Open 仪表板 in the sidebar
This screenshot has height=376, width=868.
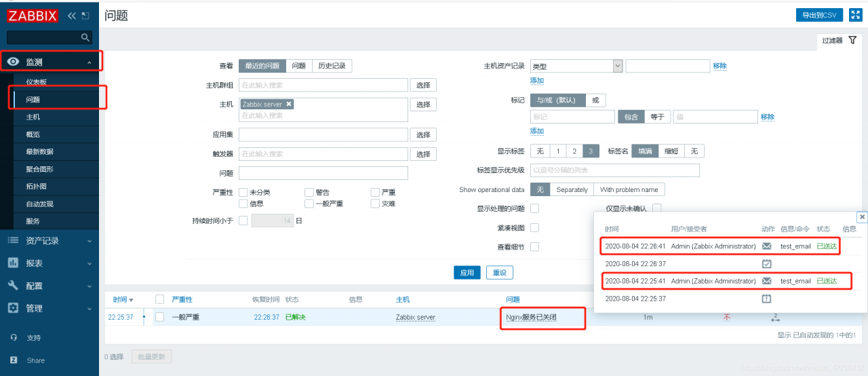(37, 82)
